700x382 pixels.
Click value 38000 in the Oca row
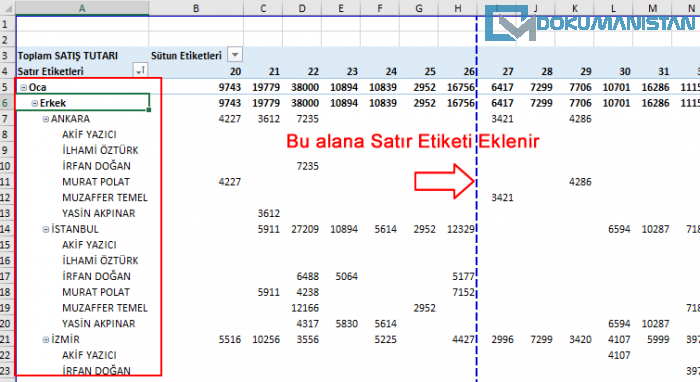coord(305,87)
